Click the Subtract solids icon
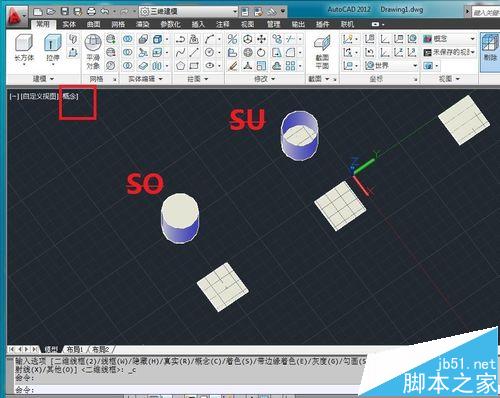Image resolution: width=500 pixels, height=398 pixels. click(x=128, y=52)
